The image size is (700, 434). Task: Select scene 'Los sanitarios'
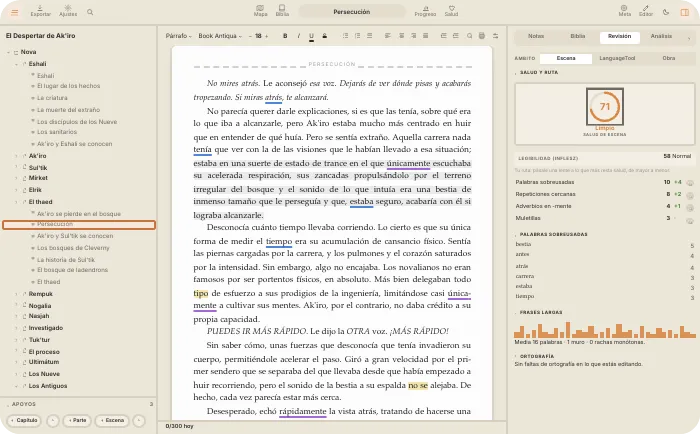(57, 132)
